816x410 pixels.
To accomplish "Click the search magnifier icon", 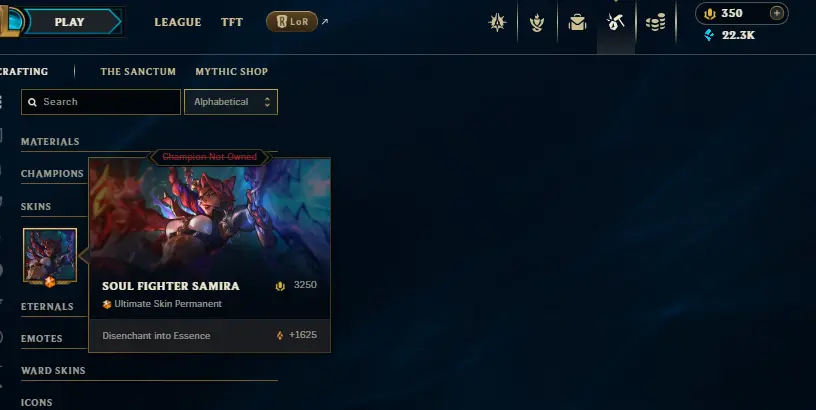I will [x=32, y=102].
